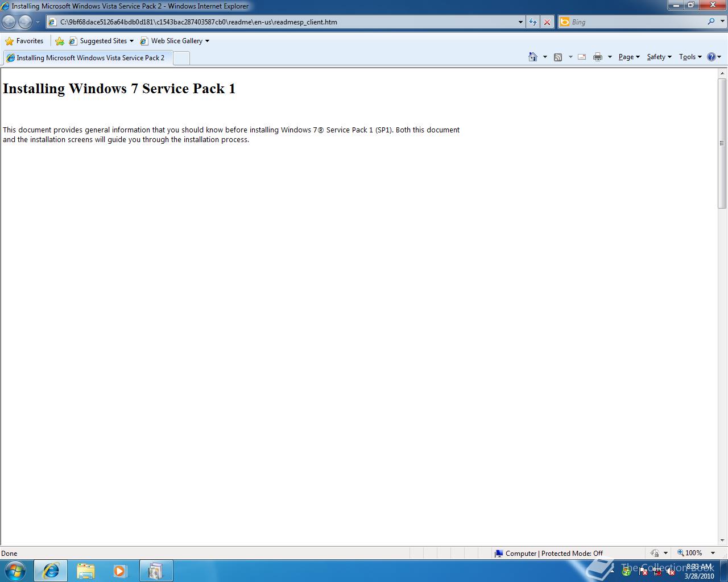Open the Tools menu
The image size is (728, 582).
click(690, 57)
